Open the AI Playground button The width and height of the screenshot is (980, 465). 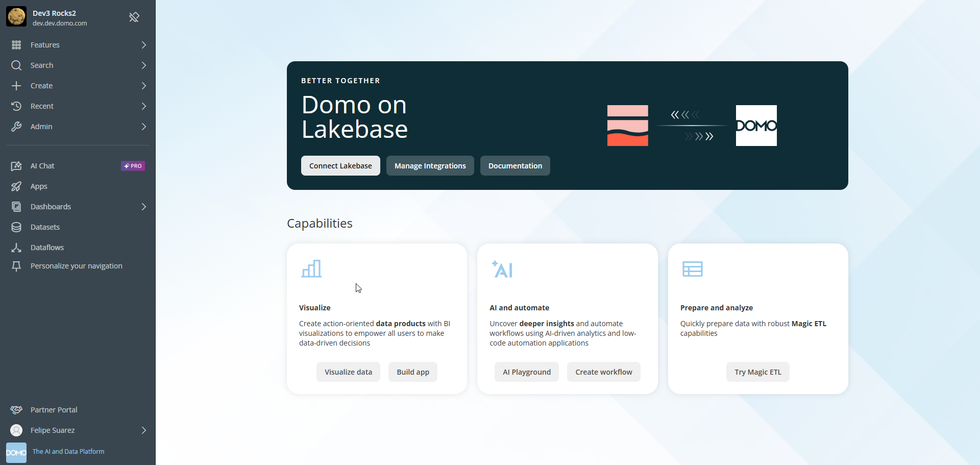[527, 372]
